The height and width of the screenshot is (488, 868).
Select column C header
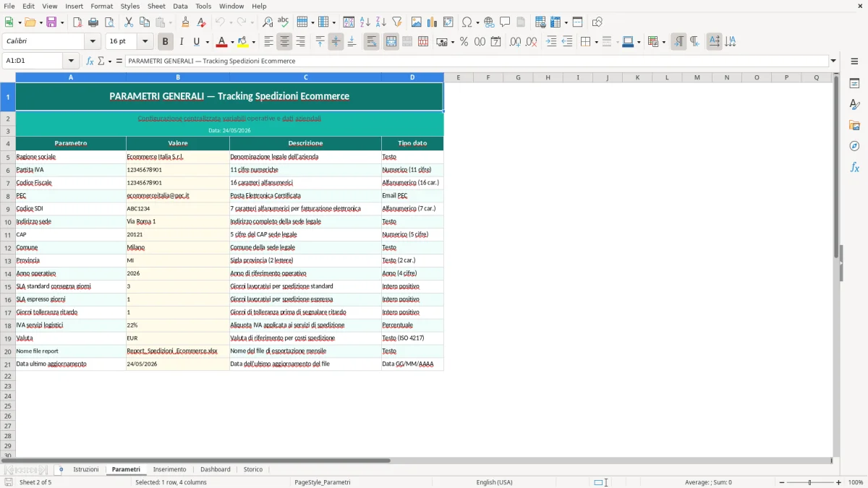point(305,77)
